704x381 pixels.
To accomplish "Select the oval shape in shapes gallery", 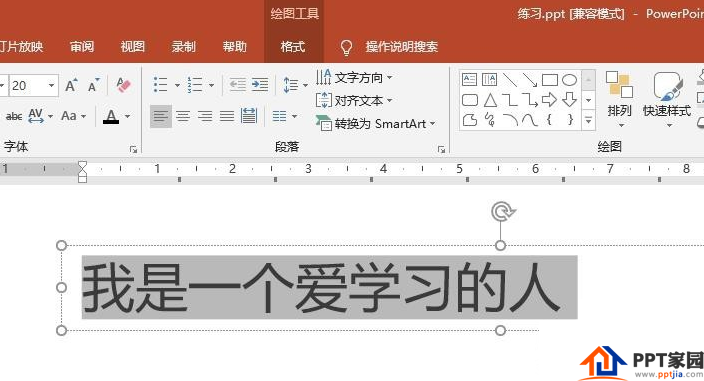I will (x=569, y=80).
